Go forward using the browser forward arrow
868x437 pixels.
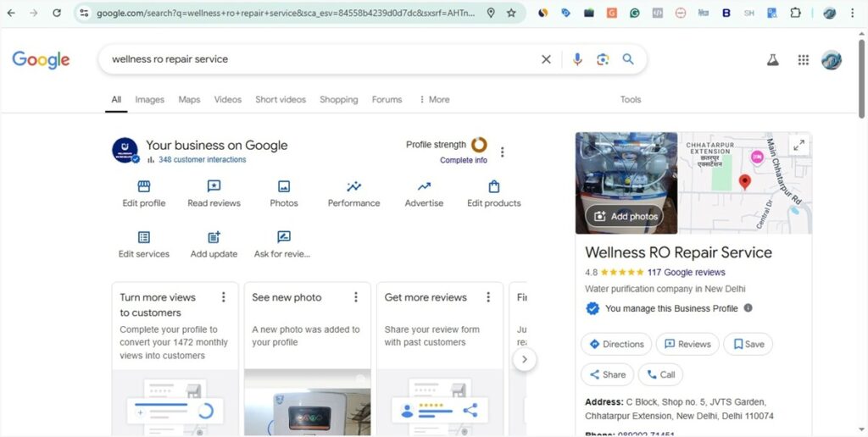pos(34,13)
